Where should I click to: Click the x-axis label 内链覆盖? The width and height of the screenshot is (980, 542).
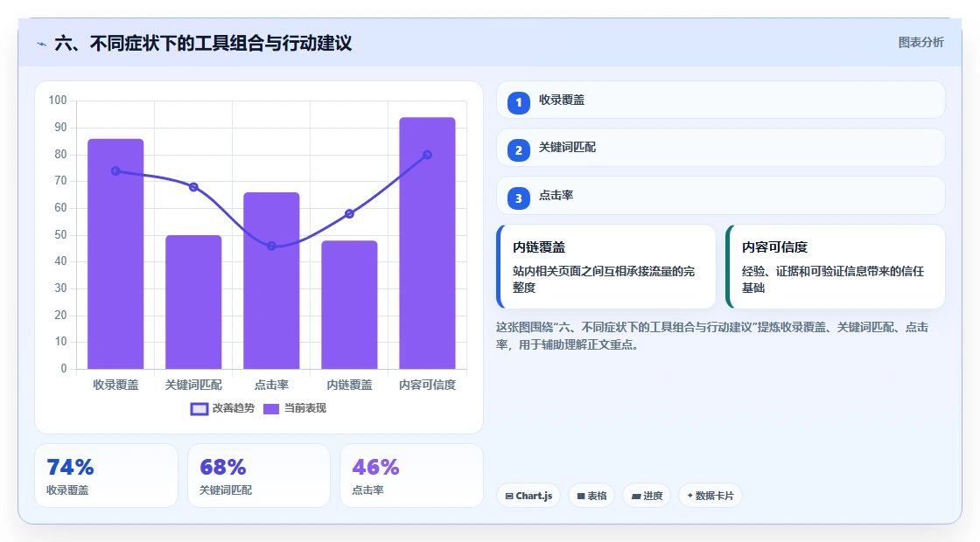click(349, 386)
